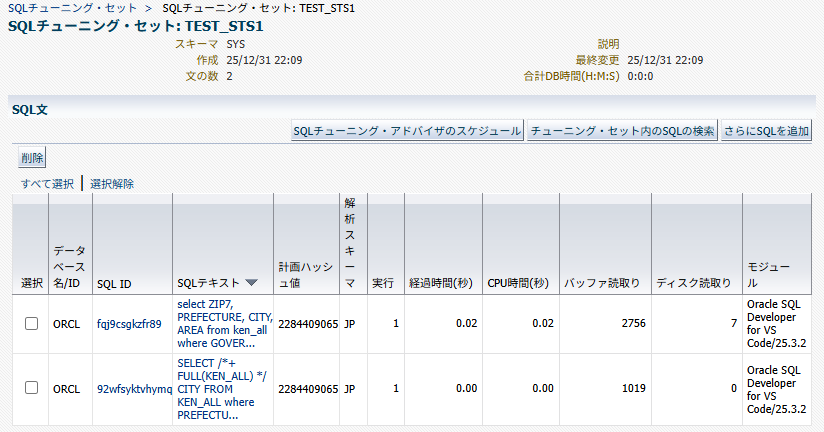The height and width of the screenshot is (432, 824).
Task: Click the さらにSQLを追加 button
Action: (768, 131)
